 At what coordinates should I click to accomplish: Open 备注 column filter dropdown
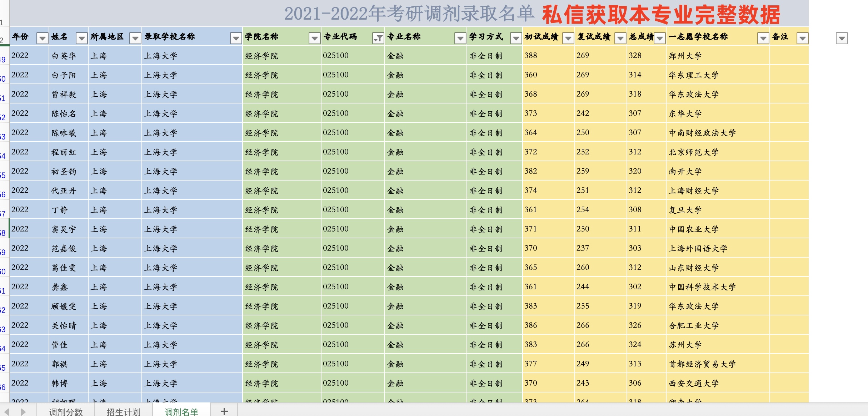[x=802, y=38]
